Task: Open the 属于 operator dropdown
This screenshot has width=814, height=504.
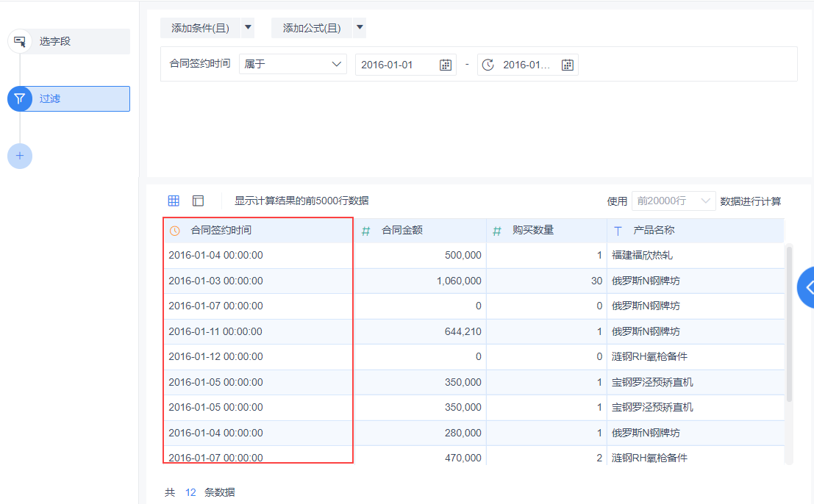Action: tap(293, 65)
